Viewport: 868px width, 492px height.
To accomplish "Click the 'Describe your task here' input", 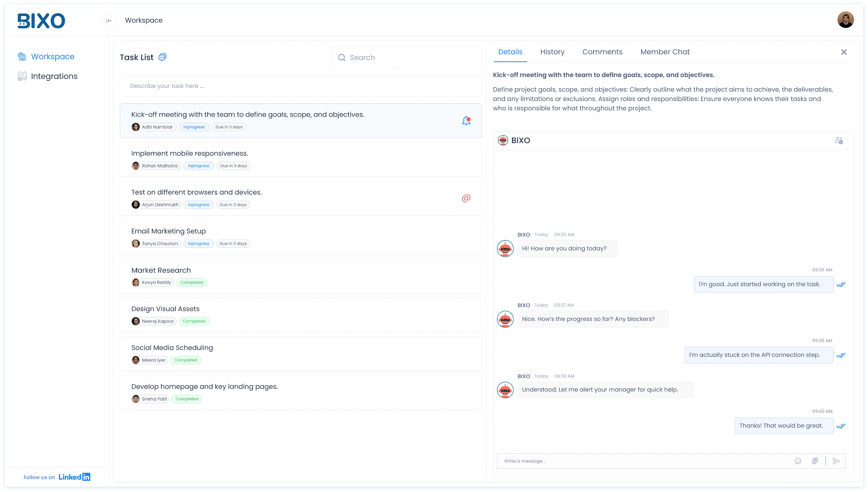I will coord(301,86).
